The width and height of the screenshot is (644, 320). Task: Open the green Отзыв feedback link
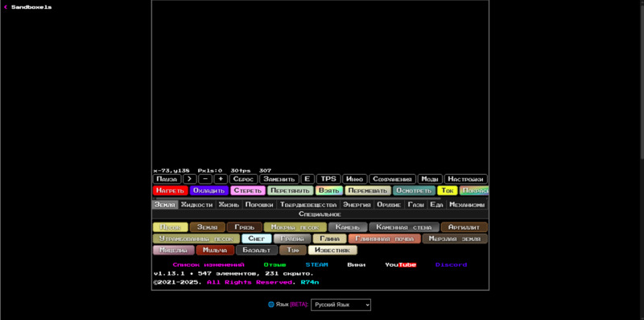275,265
